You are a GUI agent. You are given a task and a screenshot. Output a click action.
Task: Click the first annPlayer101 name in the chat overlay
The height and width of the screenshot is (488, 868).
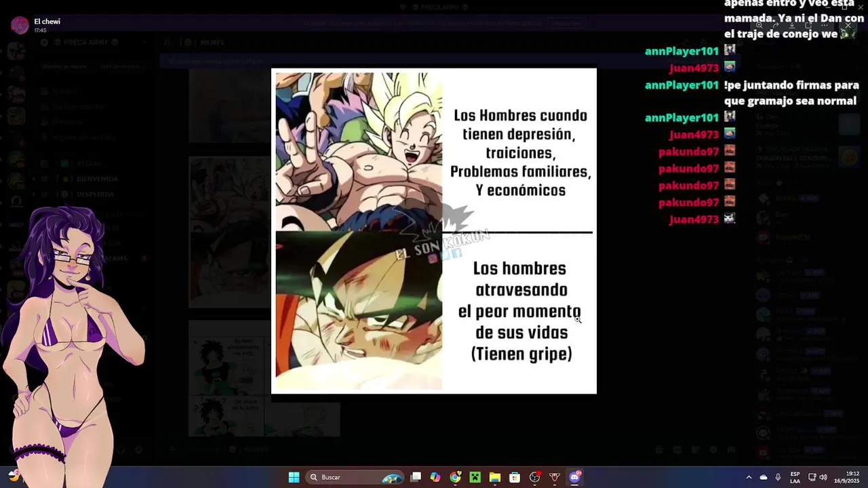(x=682, y=51)
